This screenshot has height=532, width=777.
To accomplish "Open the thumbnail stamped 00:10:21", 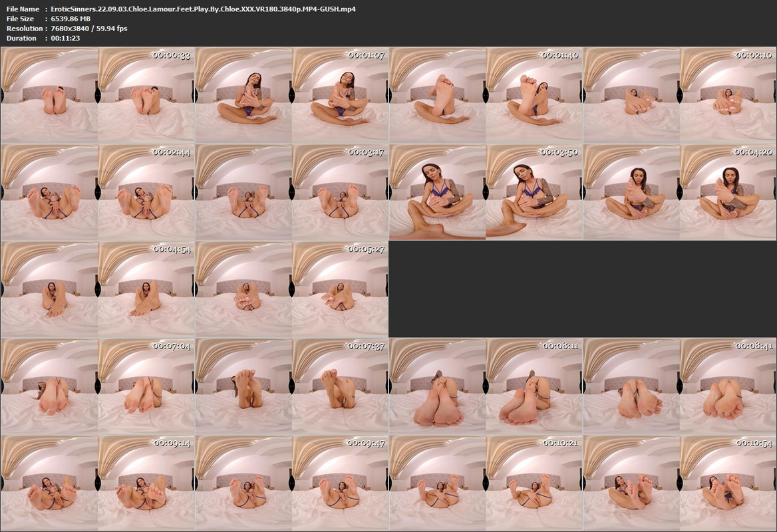I will [486, 483].
